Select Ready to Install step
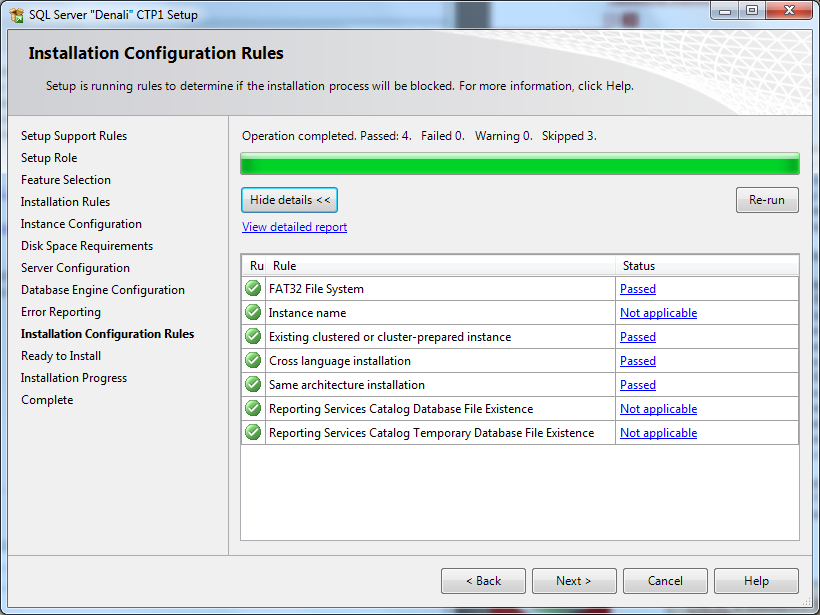 [61, 356]
